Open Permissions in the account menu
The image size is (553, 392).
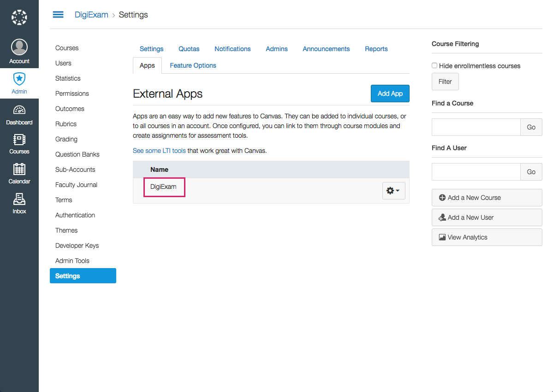pos(72,94)
